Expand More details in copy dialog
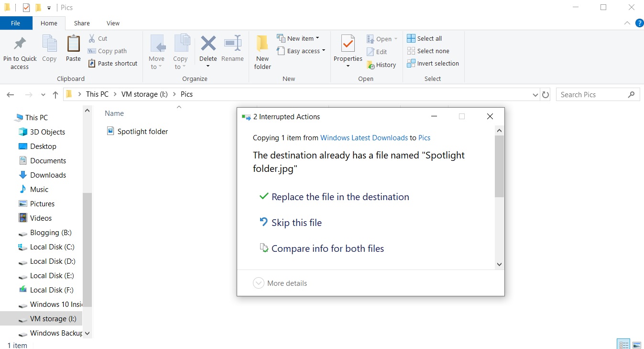This screenshot has width=644, height=349. point(280,283)
